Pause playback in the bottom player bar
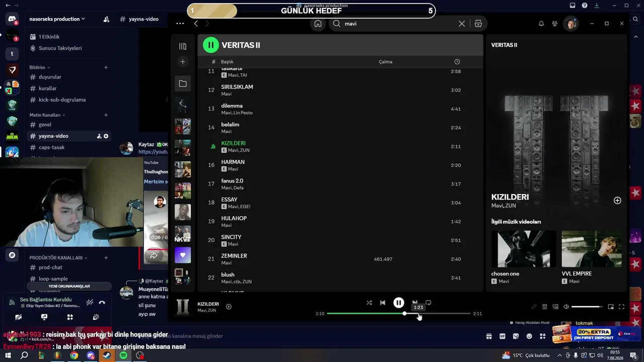This screenshot has height=362, width=644. (398, 303)
